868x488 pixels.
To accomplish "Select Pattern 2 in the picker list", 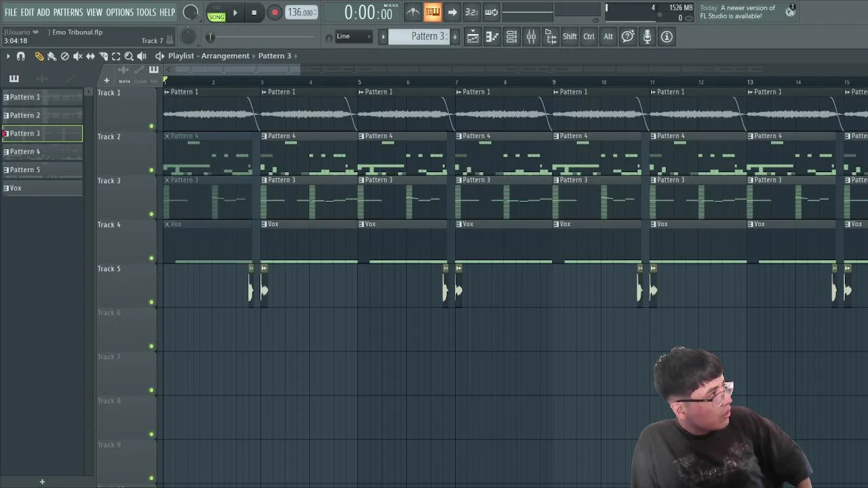I will pyautogui.click(x=42, y=116).
